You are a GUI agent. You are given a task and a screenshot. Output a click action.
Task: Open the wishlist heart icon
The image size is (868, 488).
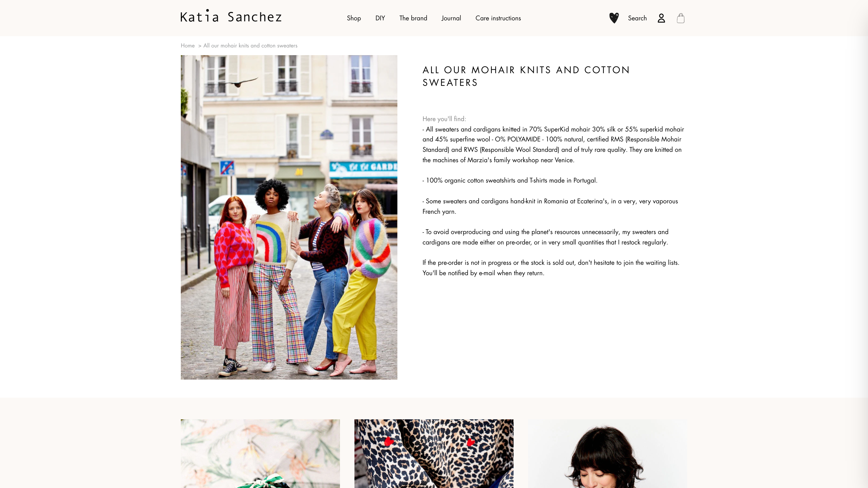point(614,18)
